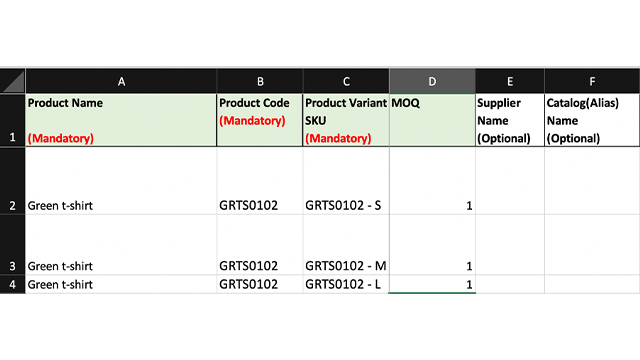Select row 3 header
The width and height of the screenshot is (640, 360).
pyautogui.click(x=13, y=244)
